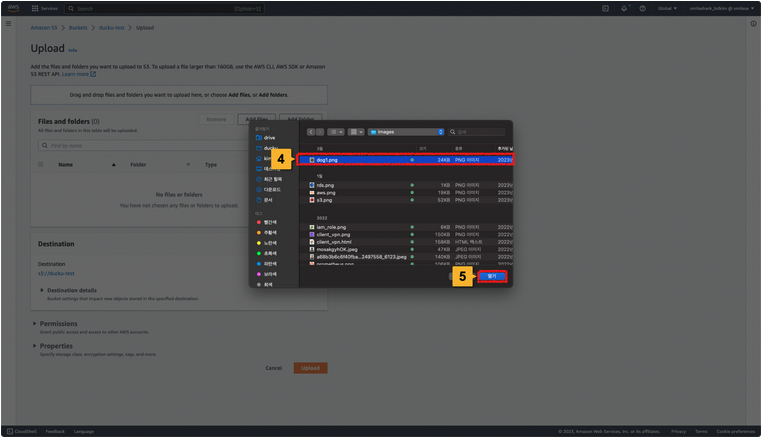The height and width of the screenshot is (439, 762).
Task: Open the drive folder in sidebar
Action: [x=269, y=137]
